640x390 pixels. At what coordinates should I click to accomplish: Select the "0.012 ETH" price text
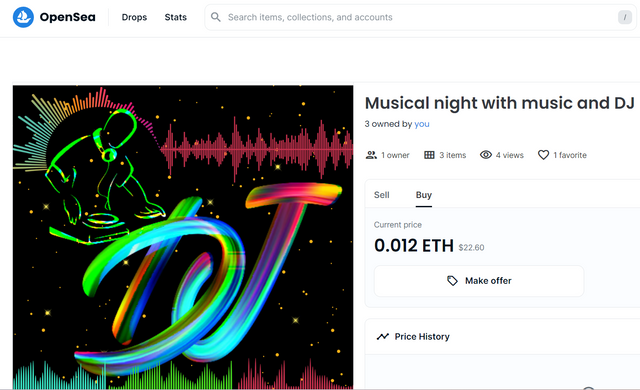(413, 246)
